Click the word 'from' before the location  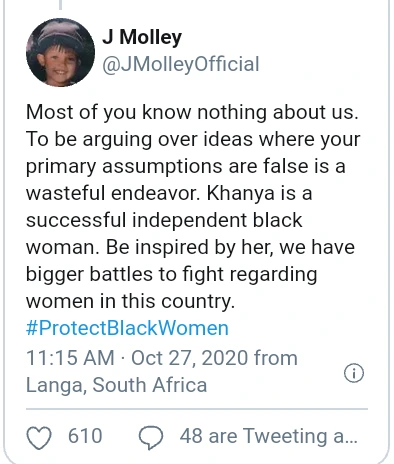(x=276, y=358)
